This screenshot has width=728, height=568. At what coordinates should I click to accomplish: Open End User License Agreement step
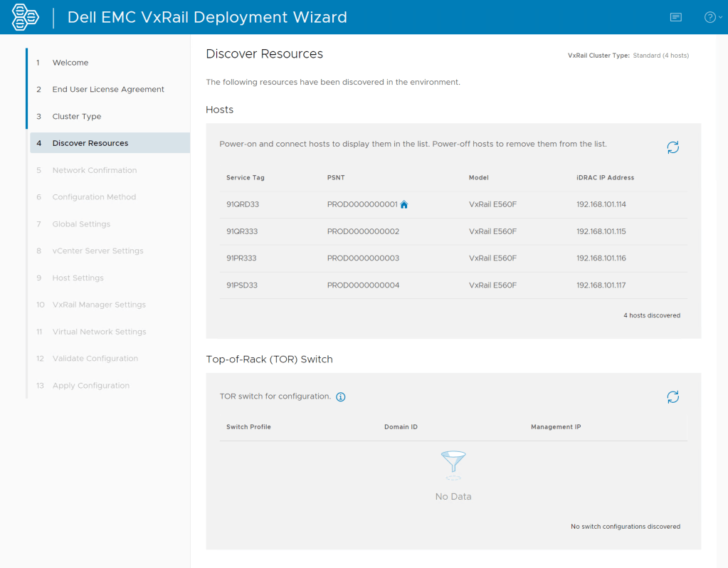pos(108,90)
